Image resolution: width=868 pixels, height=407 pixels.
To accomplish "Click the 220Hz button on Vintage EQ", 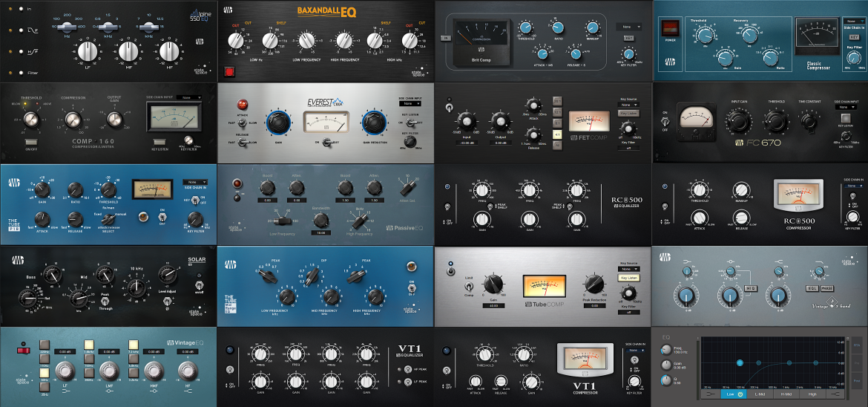I will point(45,345).
